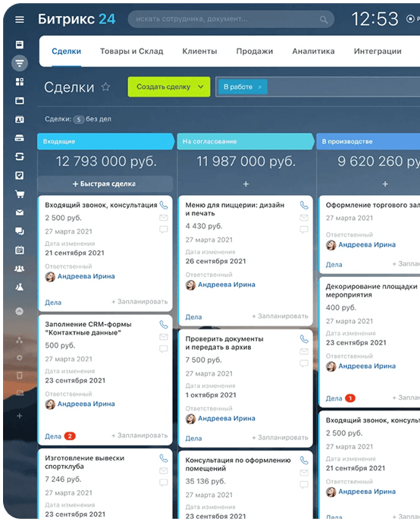The image size is (420, 522).
Task: Click the envelope icon on Входящий звонок card
Action: [x=163, y=218]
